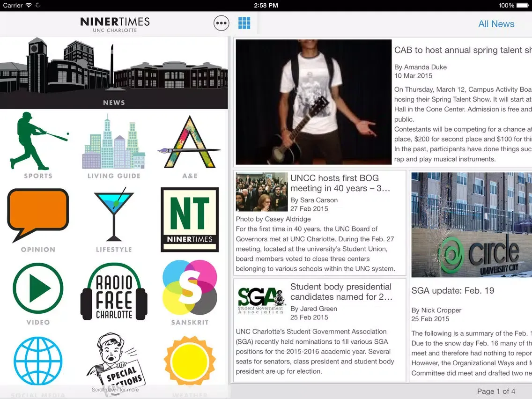The height and width of the screenshot is (399, 532).
Task: Click the '27 Feb 2015' date
Action: (x=309, y=209)
